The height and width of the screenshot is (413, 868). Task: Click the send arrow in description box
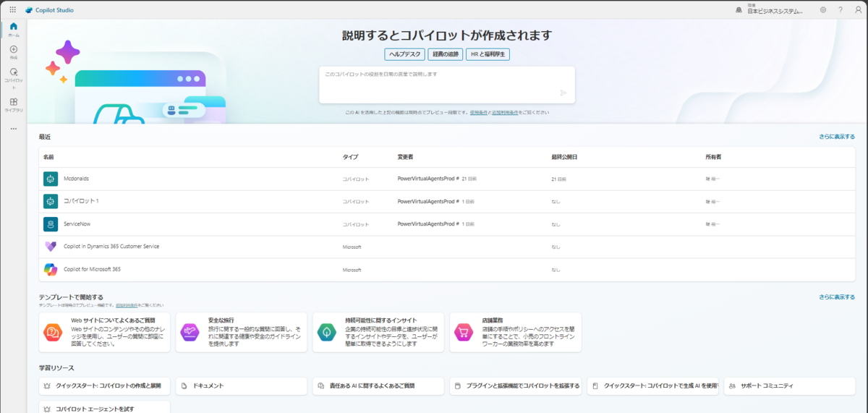coord(563,93)
